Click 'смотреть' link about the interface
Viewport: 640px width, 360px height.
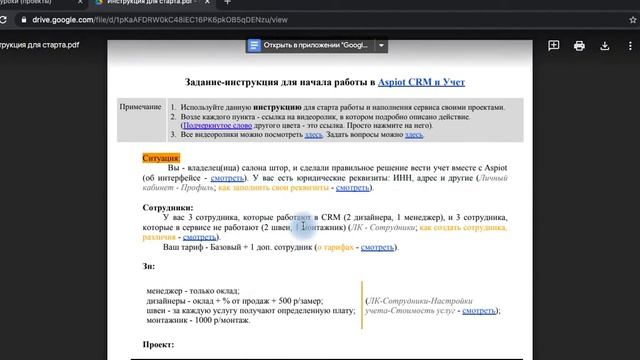point(227,178)
